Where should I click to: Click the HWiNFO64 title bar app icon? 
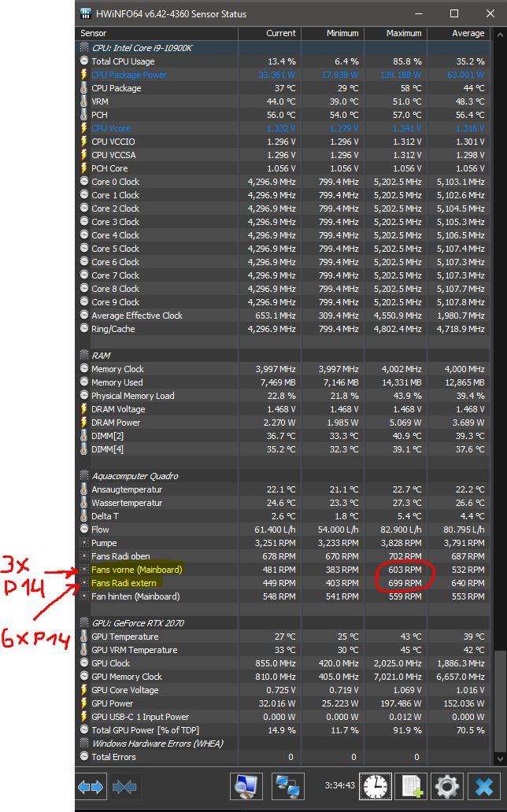[x=86, y=13]
